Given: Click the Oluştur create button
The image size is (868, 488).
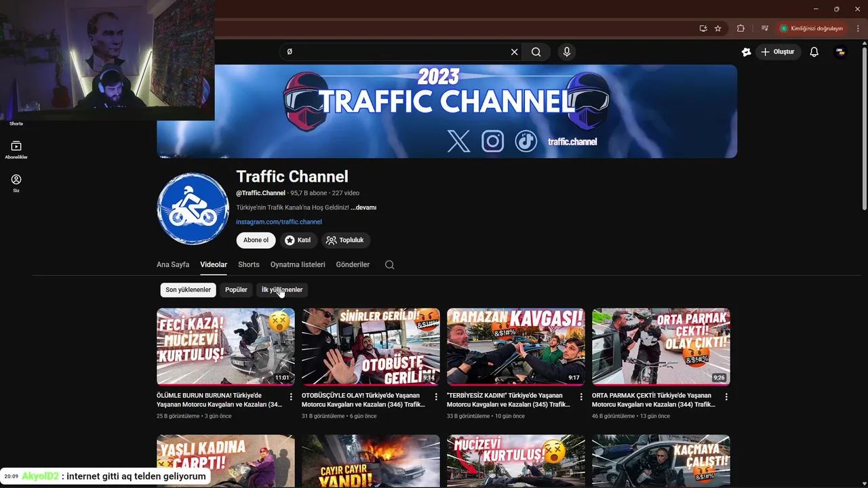Looking at the screenshot, I should pos(778,52).
